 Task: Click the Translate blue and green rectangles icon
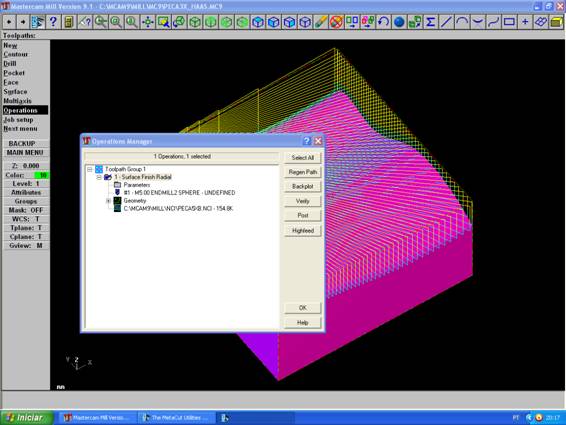point(352,22)
